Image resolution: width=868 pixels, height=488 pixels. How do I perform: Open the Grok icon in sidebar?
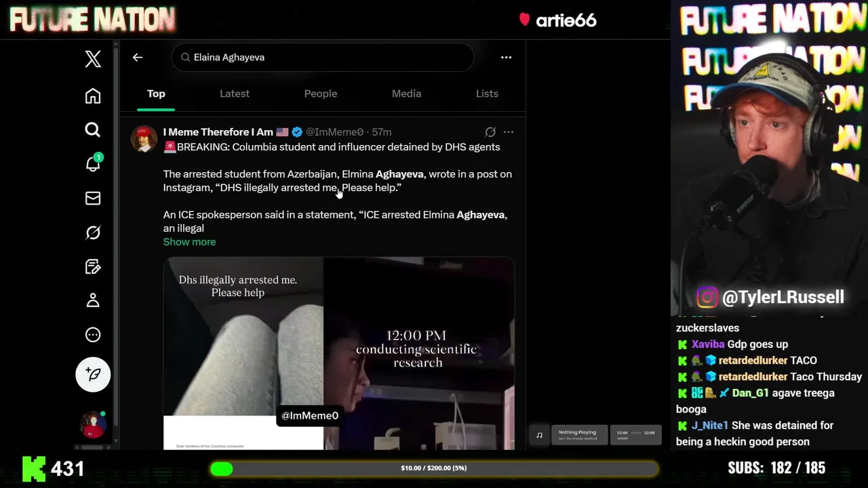93,232
